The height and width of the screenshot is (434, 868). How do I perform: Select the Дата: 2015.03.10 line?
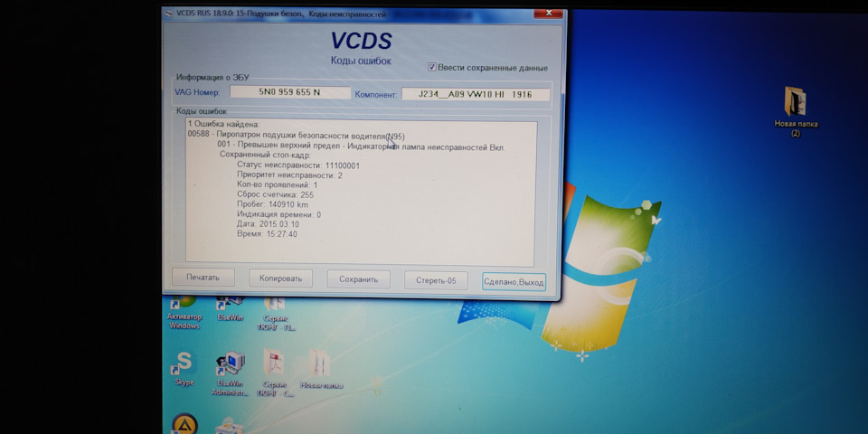coord(268,224)
